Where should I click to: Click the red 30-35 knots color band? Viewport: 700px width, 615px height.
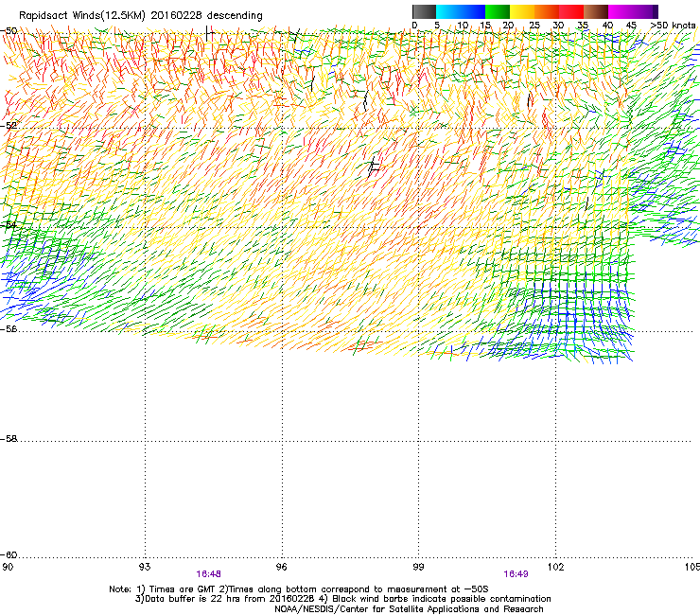point(571,11)
